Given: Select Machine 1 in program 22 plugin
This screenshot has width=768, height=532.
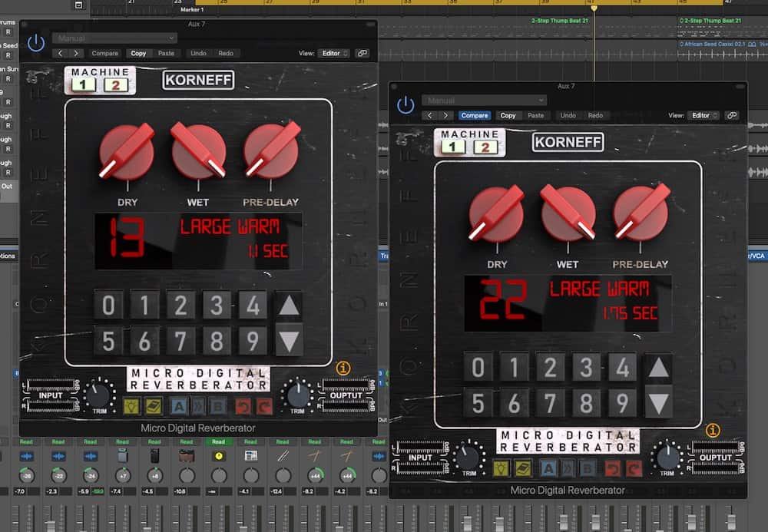Looking at the screenshot, I should 452,147.
